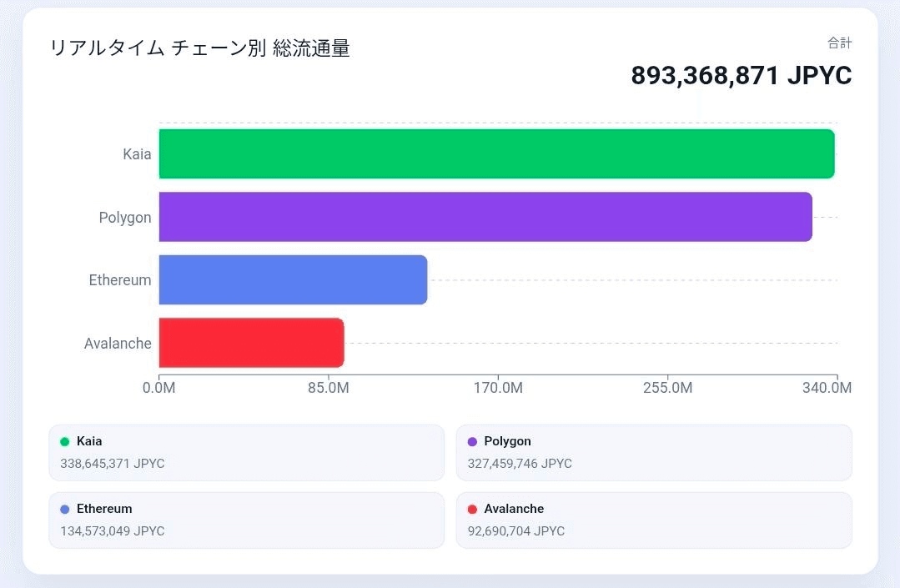Click the blue dot beside Ethereum

(x=65, y=510)
